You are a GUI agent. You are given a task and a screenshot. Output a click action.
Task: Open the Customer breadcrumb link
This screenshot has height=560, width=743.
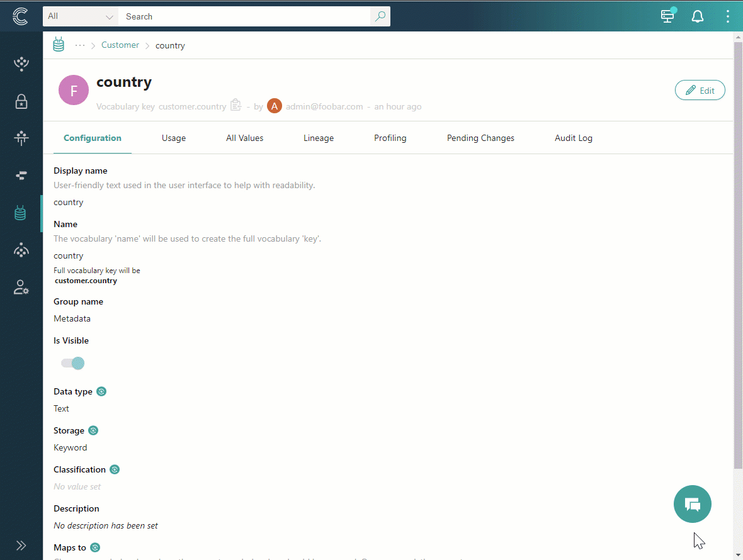120,45
